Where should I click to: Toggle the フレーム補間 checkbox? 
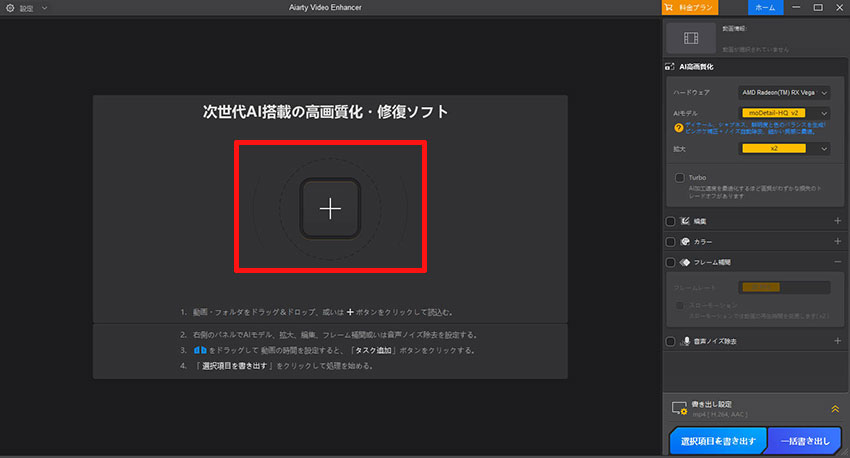point(670,262)
